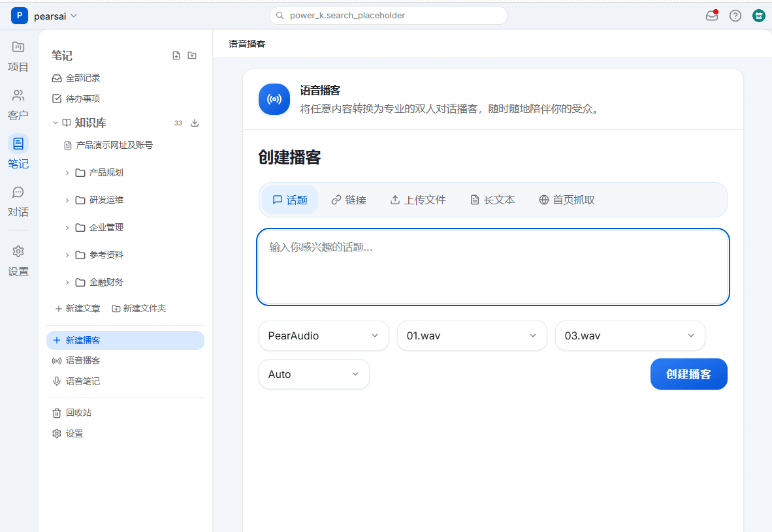Open the Auto dropdown

[314, 374]
